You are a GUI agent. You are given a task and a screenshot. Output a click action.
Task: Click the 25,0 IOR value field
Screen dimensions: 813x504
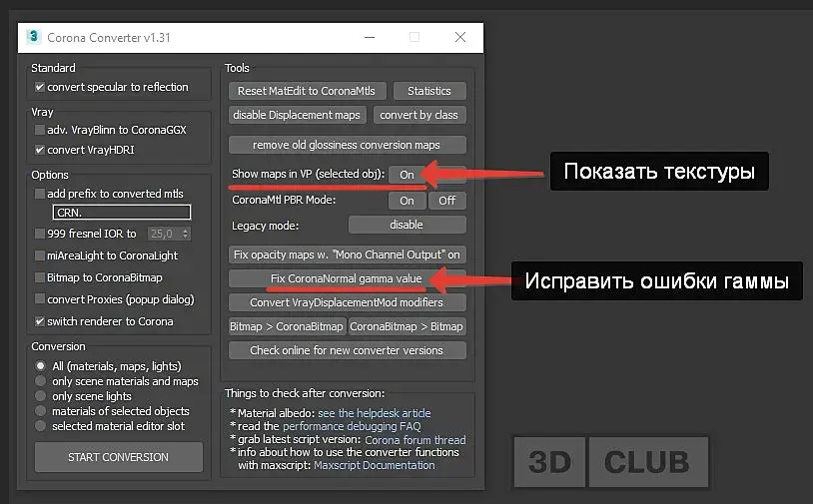click(164, 234)
